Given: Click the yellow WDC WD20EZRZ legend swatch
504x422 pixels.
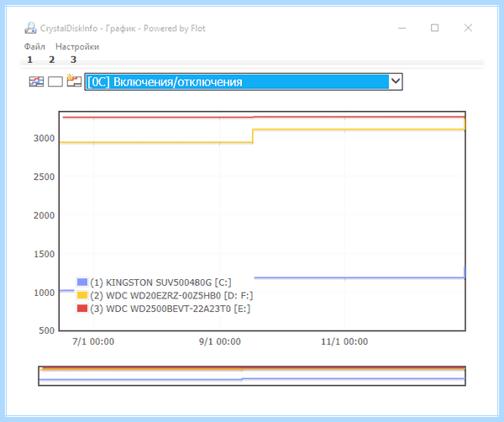Looking at the screenshot, I should 82,295.
